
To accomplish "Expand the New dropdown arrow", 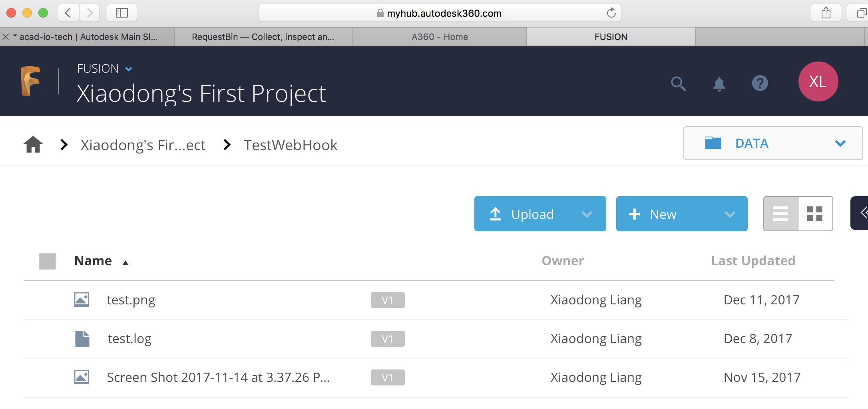I will click(x=730, y=214).
